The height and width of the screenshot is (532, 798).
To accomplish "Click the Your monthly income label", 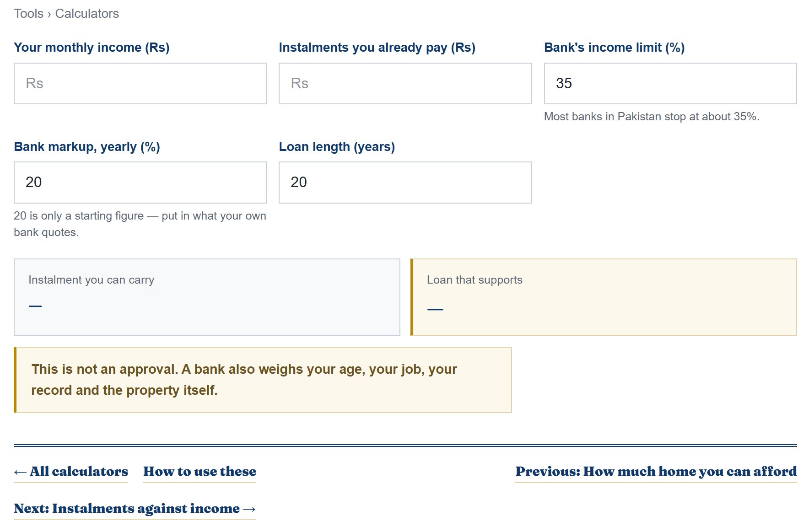I will (92, 48).
